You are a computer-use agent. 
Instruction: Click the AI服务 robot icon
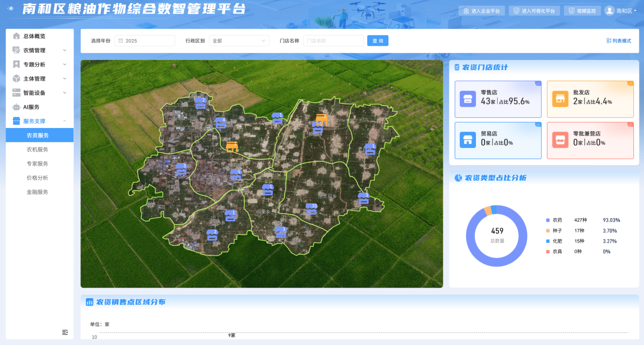point(16,107)
